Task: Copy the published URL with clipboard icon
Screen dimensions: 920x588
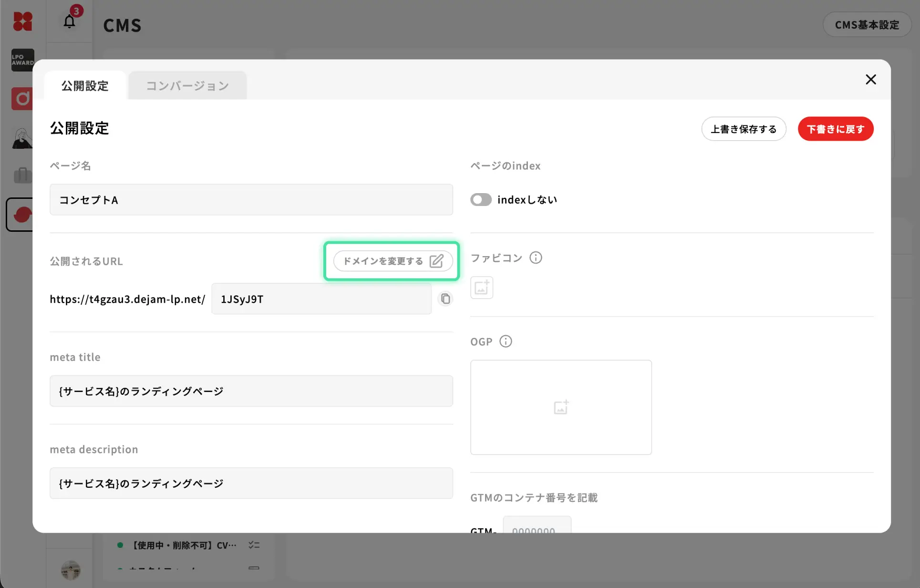Action: [445, 299]
